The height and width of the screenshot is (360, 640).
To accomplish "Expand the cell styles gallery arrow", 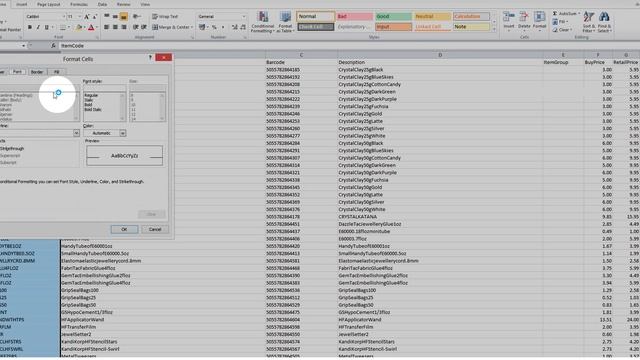I will (494, 29).
